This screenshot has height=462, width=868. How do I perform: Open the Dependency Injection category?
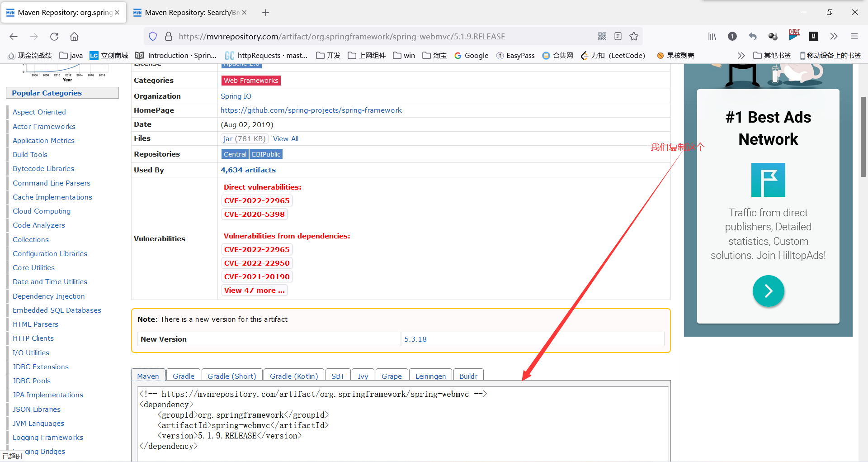(x=49, y=296)
